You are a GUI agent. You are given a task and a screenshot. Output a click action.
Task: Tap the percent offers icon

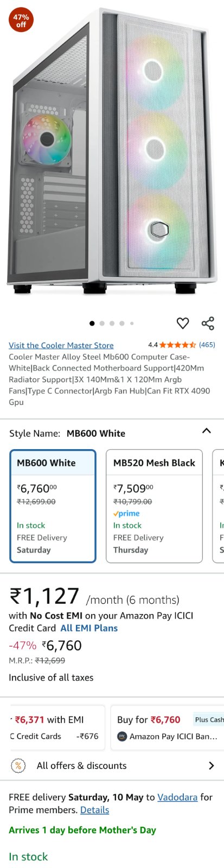[18, 765]
